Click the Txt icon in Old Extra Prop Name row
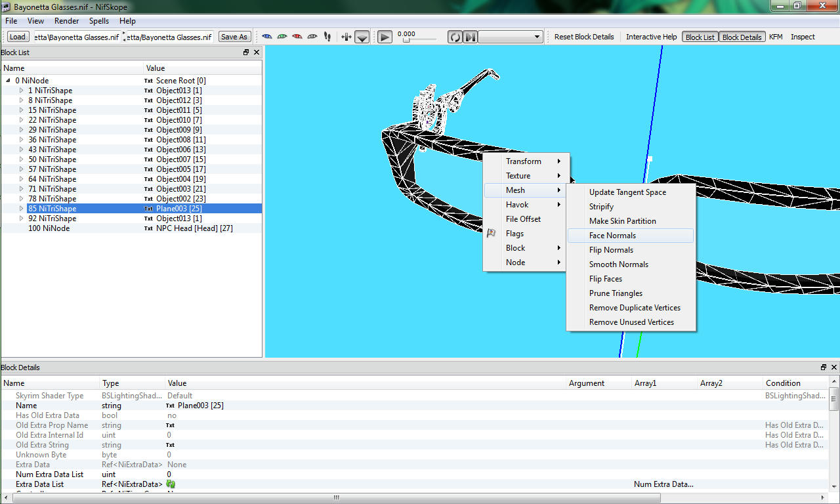 click(x=170, y=425)
